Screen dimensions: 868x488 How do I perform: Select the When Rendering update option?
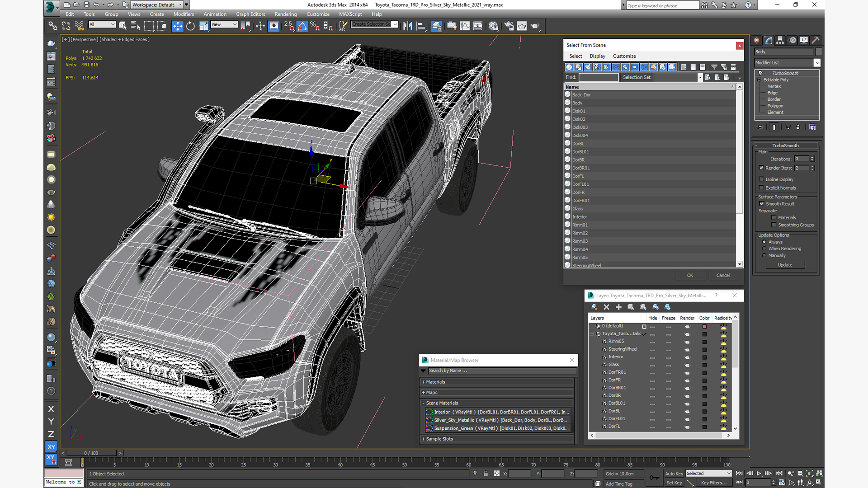pyautogui.click(x=764, y=249)
